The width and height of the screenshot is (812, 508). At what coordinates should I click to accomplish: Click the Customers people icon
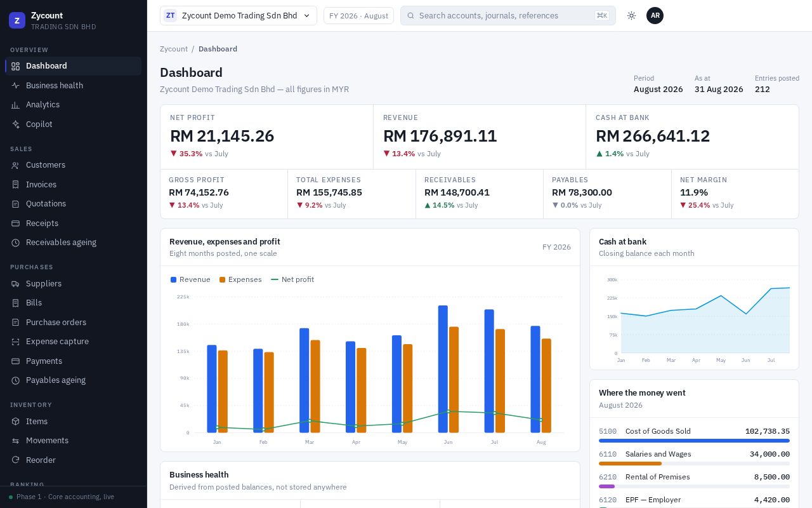(x=16, y=165)
